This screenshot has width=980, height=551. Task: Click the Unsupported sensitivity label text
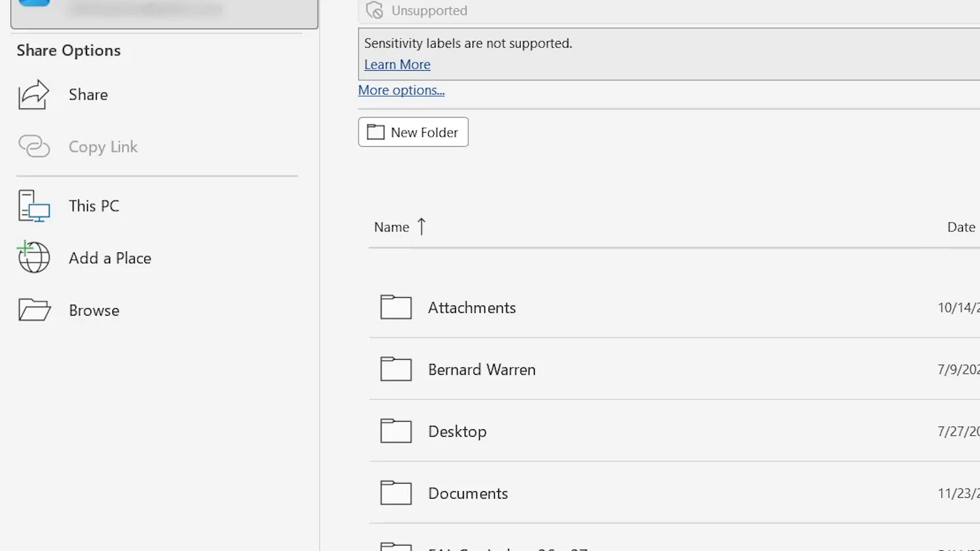coord(429,10)
